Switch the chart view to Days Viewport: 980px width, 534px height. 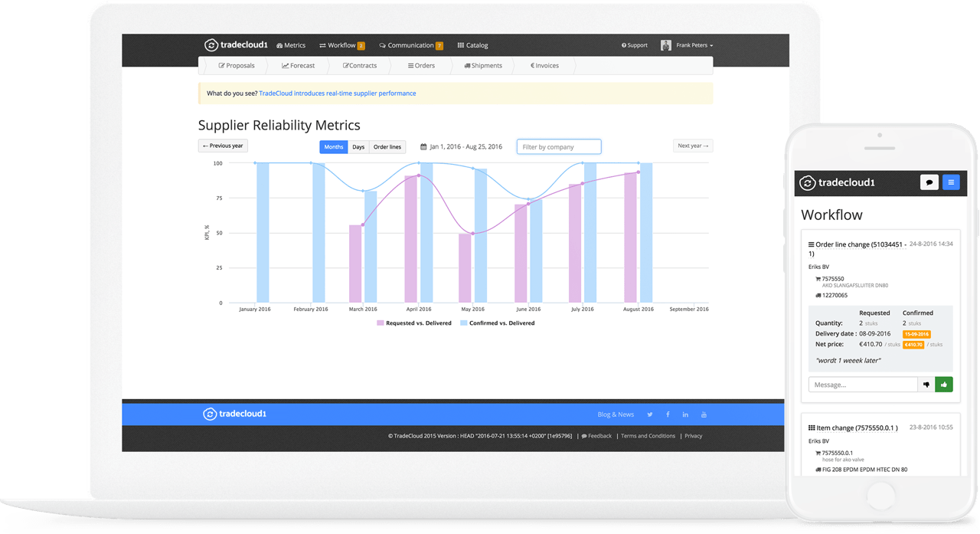pyautogui.click(x=358, y=146)
